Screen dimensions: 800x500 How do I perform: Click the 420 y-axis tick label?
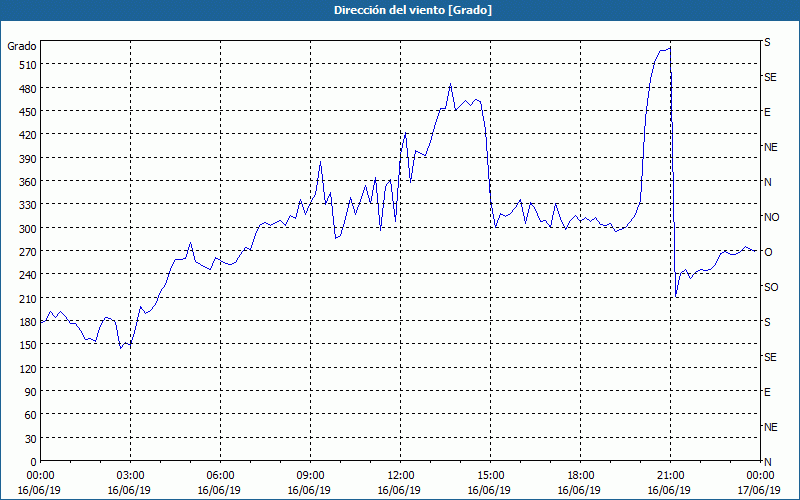28,135
